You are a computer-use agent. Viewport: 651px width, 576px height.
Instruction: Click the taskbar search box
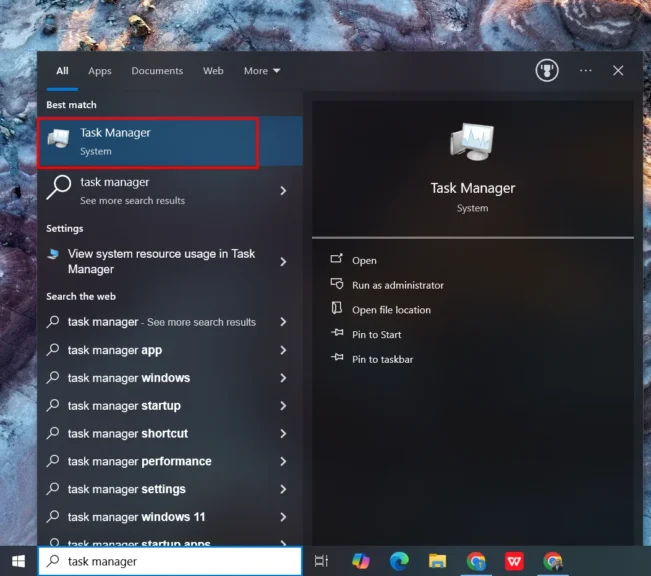click(x=170, y=561)
